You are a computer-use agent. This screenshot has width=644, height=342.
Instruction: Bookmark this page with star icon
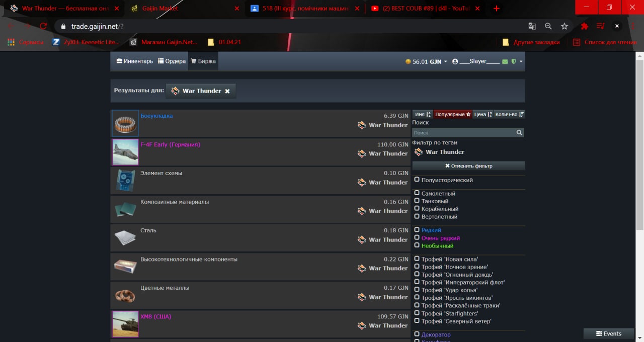pyautogui.click(x=565, y=26)
